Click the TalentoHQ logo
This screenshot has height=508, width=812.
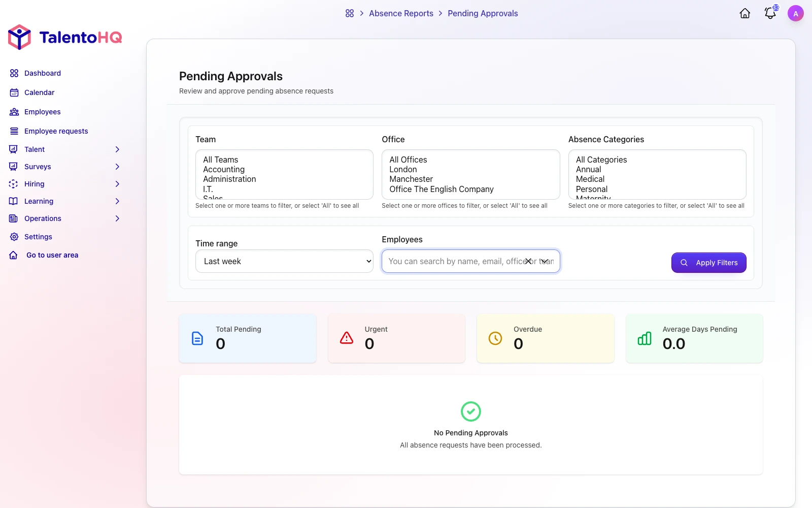pyautogui.click(x=65, y=37)
